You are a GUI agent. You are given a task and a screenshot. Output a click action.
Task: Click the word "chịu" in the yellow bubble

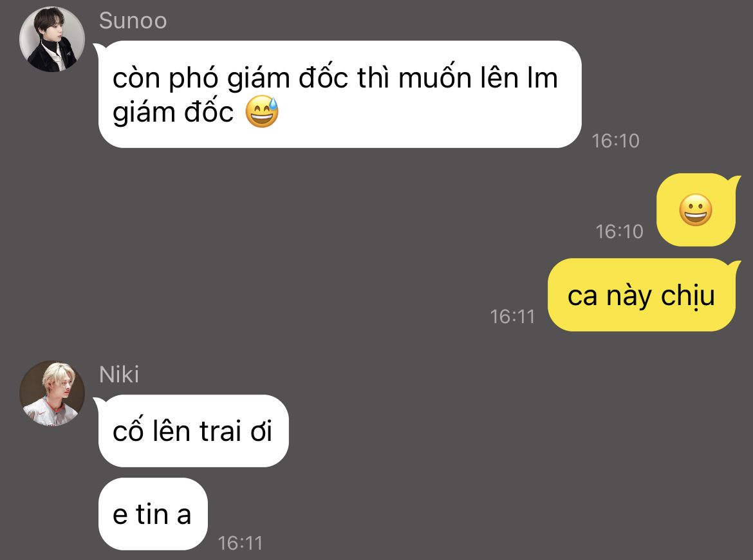(x=688, y=296)
